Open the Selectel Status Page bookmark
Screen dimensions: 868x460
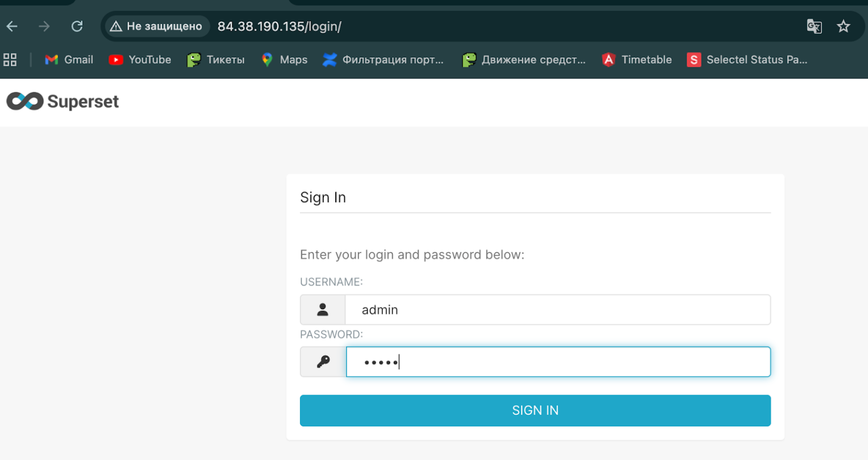(x=747, y=60)
